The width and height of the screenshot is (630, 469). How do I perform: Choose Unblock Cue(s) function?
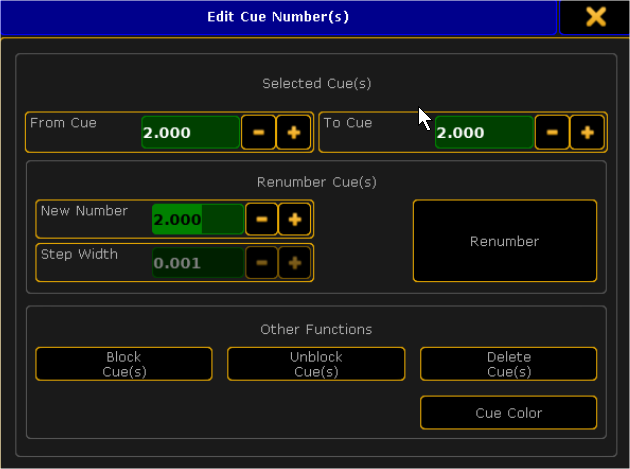[x=316, y=364]
